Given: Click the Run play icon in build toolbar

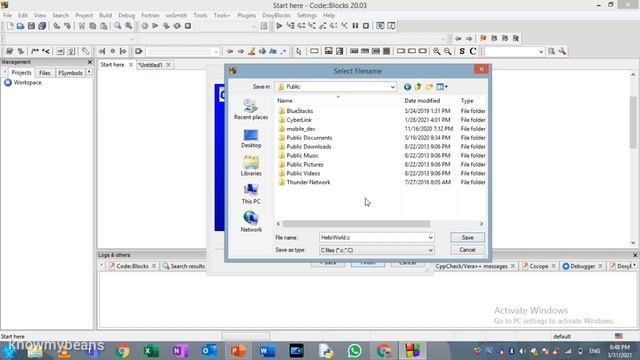Looking at the screenshot, I should coord(155,26).
